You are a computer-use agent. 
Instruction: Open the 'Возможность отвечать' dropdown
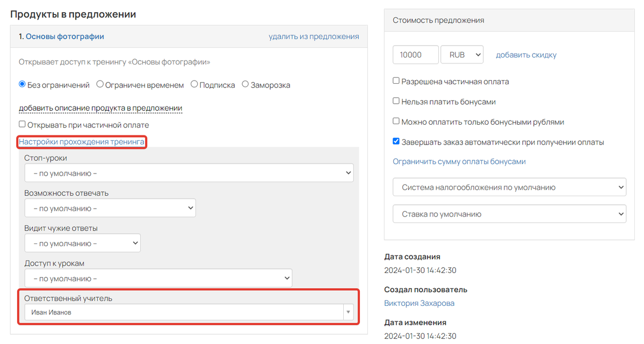110,208
